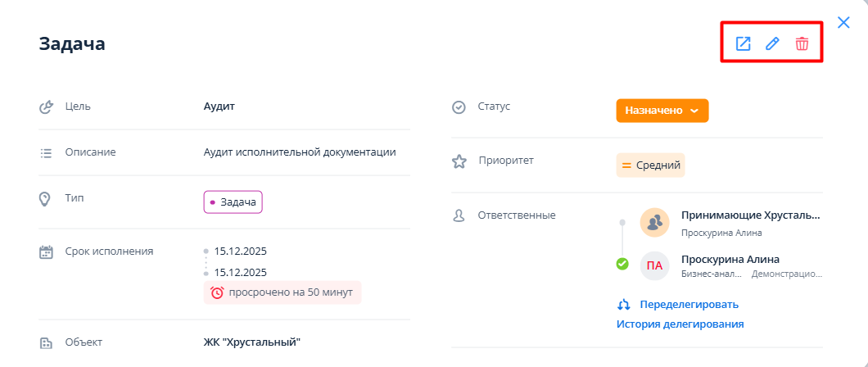The width and height of the screenshot is (868, 367).
Task: Click the ПА avatar circle
Action: pos(654,265)
